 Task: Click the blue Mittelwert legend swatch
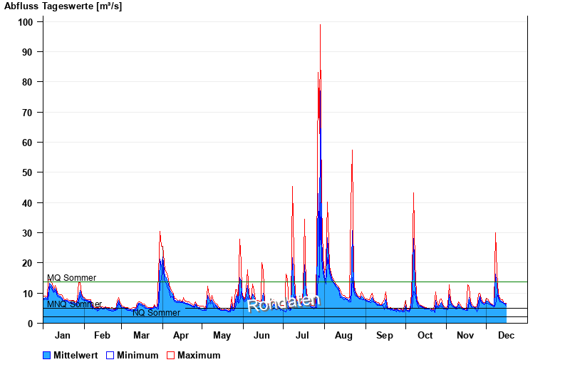[x=47, y=355]
